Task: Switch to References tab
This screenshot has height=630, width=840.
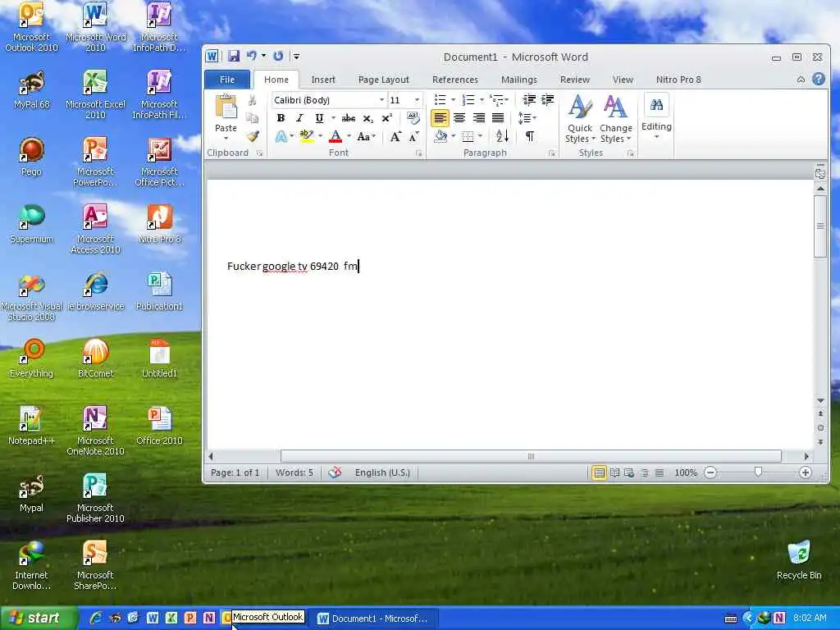Action: tap(454, 80)
